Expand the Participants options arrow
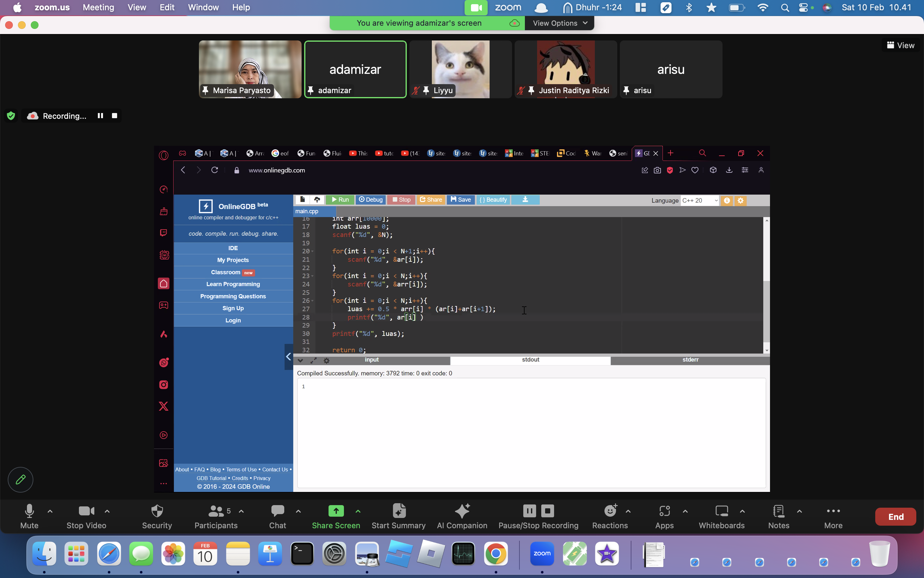 coord(241,511)
